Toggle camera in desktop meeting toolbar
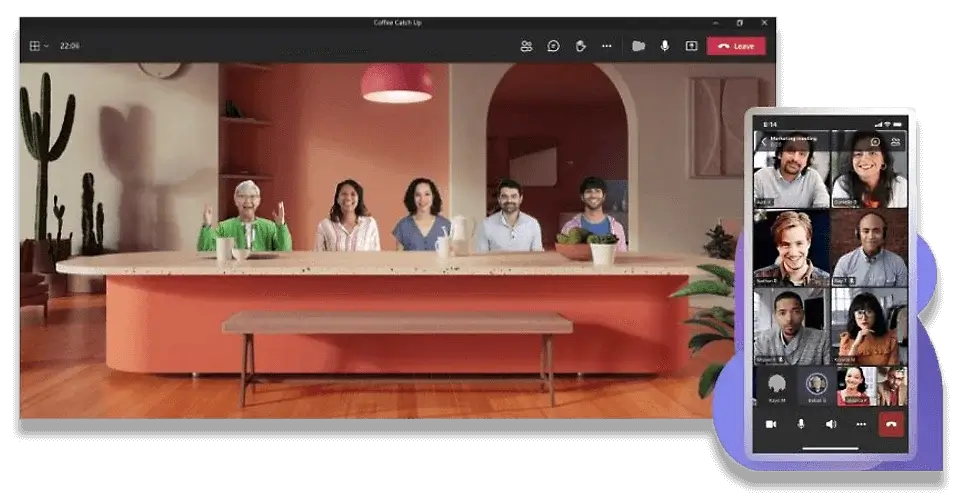 tap(638, 46)
